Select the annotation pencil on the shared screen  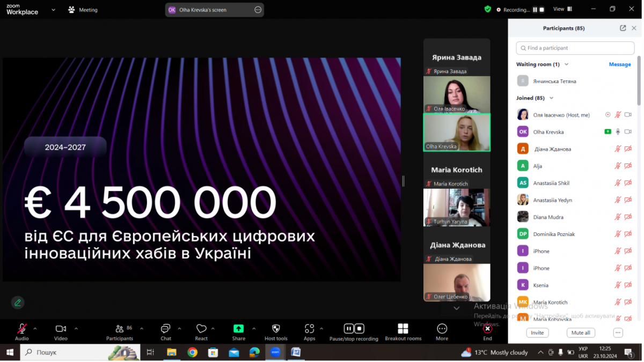click(x=18, y=302)
